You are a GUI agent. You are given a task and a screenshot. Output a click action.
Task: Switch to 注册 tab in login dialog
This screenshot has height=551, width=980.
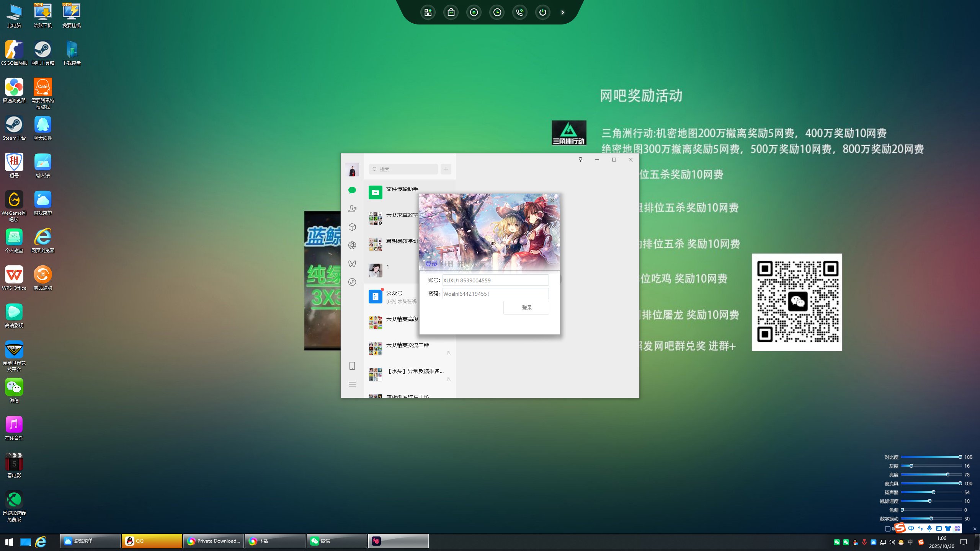coord(447,264)
